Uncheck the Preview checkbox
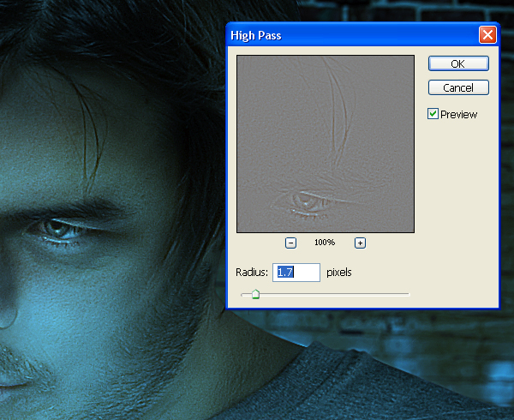Viewport: 514px width, 420px height. pos(433,114)
